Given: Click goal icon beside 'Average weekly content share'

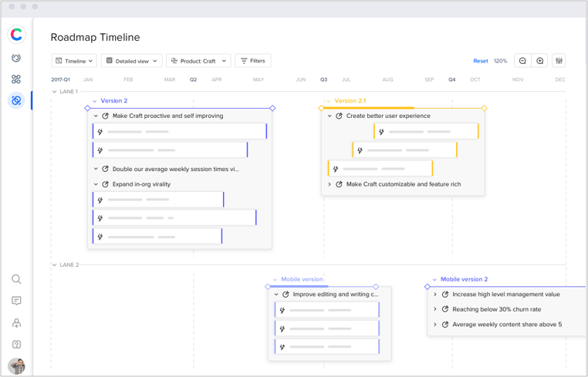Looking at the screenshot, I should 445,324.
